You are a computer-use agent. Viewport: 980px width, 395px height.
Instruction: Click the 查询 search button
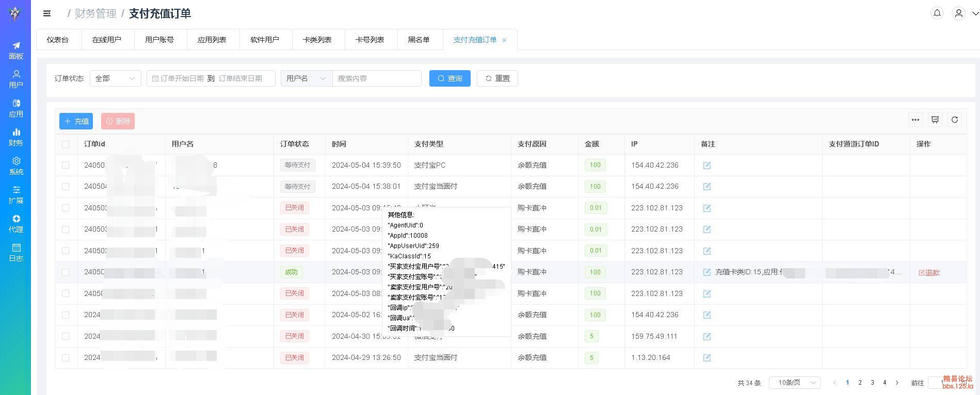point(449,78)
